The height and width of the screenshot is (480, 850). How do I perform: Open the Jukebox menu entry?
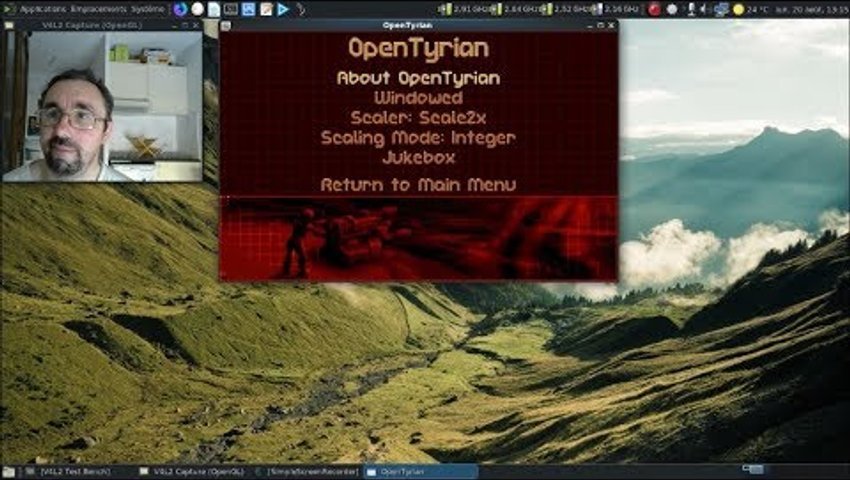pos(418,158)
